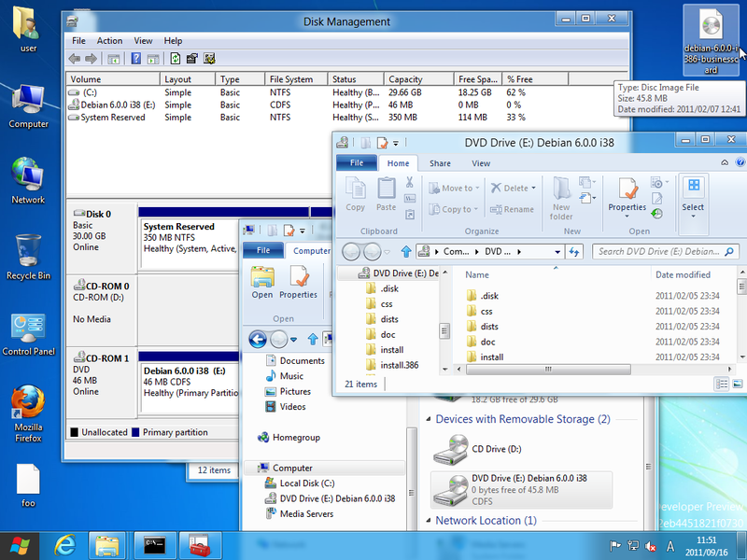Click the Up arrow in the Computer window
Screen dimensions: 747x560
click(x=313, y=340)
